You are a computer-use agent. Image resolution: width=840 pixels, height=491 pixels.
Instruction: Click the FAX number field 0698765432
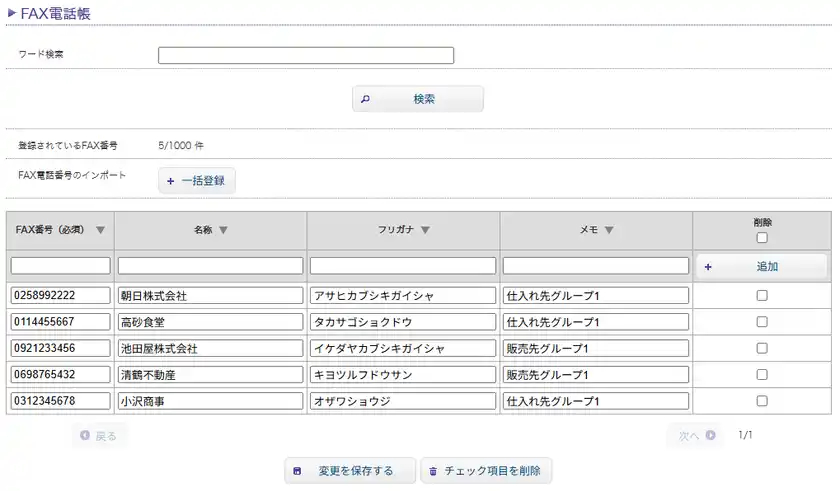tap(61, 374)
